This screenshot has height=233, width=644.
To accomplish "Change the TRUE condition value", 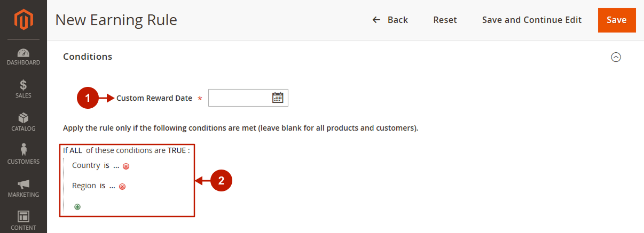I will pyautogui.click(x=176, y=150).
